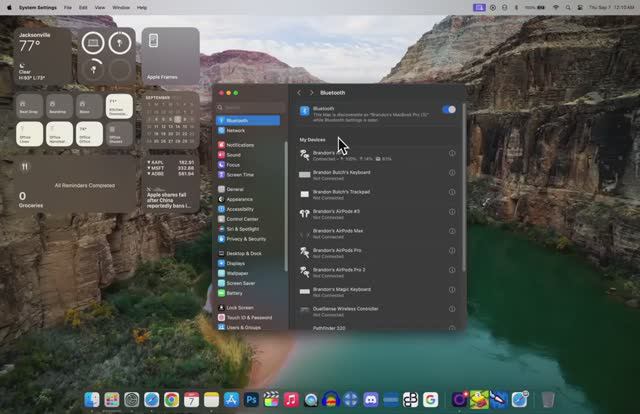Open Google Chrome from the Dock
This screenshot has width=640, height=414.
click(x=171, y=400)
